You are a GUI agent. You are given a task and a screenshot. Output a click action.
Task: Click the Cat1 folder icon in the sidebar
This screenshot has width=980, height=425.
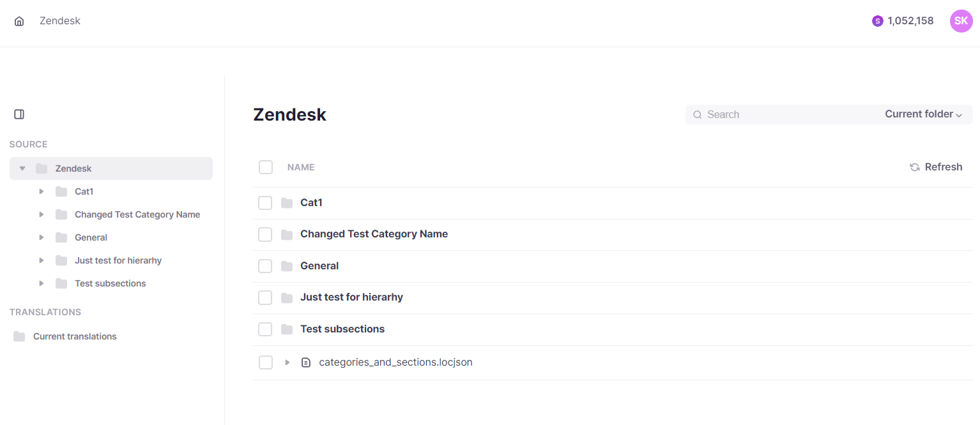coord(61,191)
